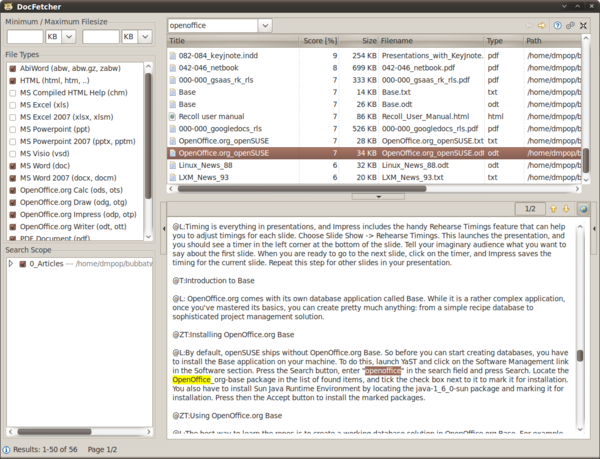Collapse preview panel right edge arrow
This screenshot has width=600, height=459.
594,229
